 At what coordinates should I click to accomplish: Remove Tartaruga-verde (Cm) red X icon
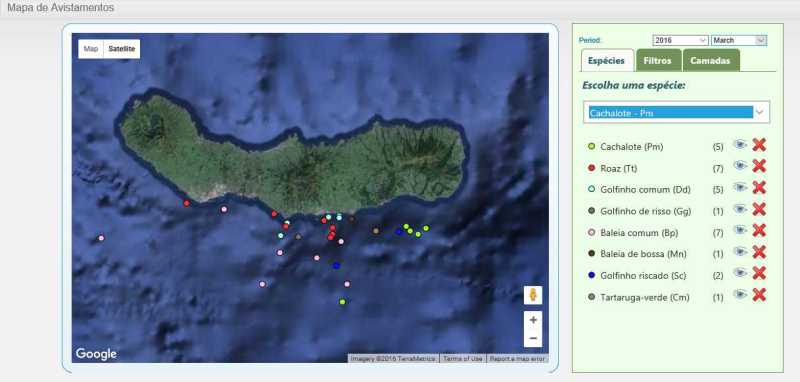click(759, 295)
